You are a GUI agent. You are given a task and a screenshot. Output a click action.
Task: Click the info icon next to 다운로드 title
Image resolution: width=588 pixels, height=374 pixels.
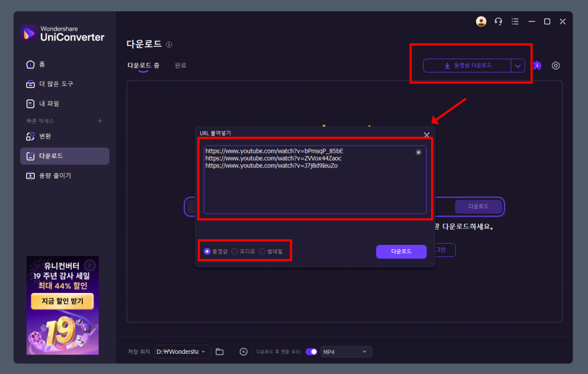point(169,44)
